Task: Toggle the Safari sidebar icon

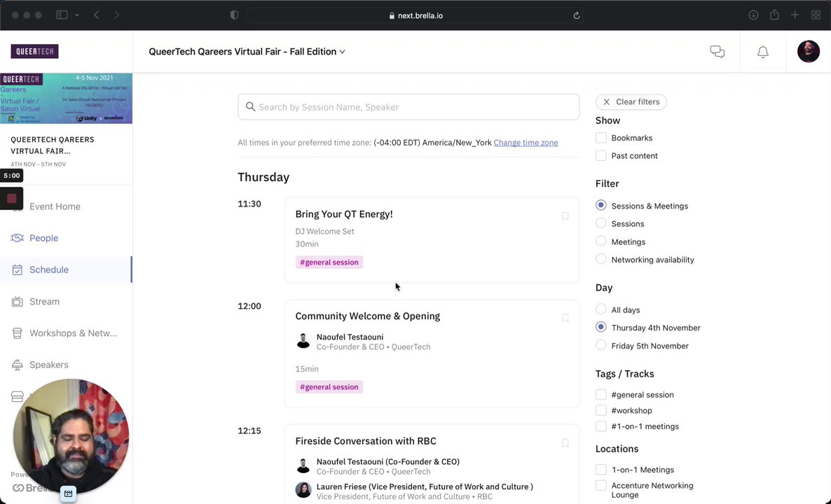Action: (x=62, y=15)
